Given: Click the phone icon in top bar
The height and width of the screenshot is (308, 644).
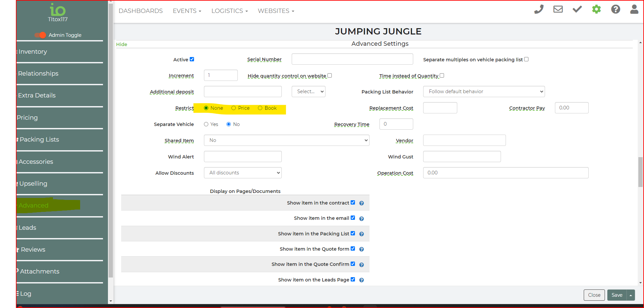Looking at the screenshot, I should click(539, 9).
